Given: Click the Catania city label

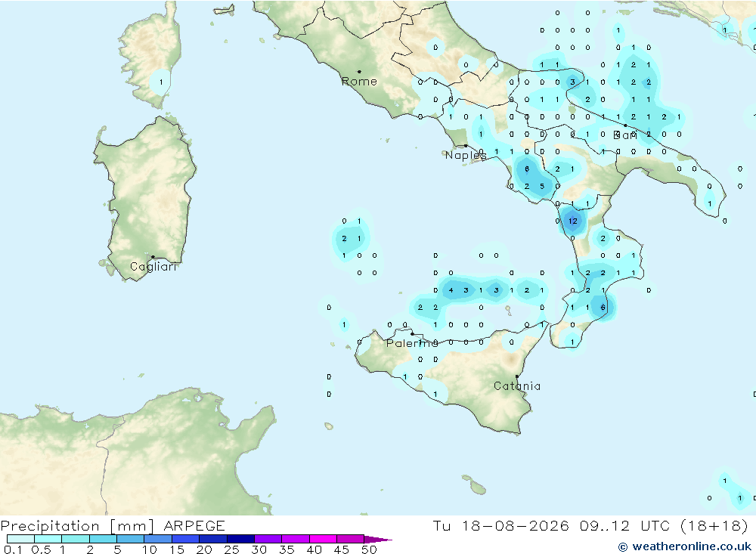Looking at the screenshot, I should tap(517, 386).
